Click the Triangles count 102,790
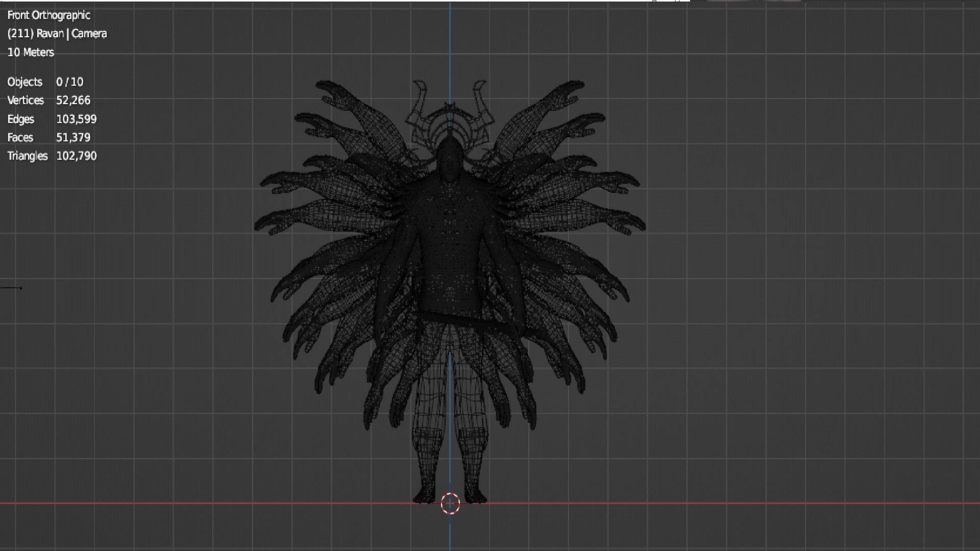Viewport: 980px width, 551px height. tap(76, 156)
